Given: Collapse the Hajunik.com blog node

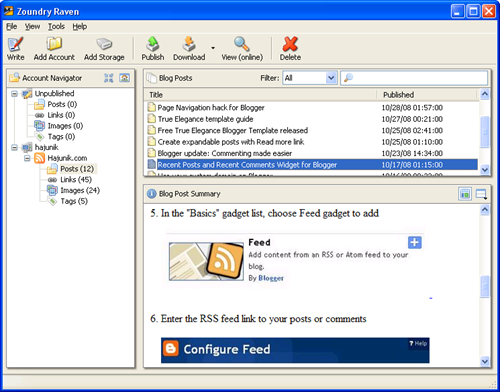Looking at the screenshot, I should pos(27,158).
